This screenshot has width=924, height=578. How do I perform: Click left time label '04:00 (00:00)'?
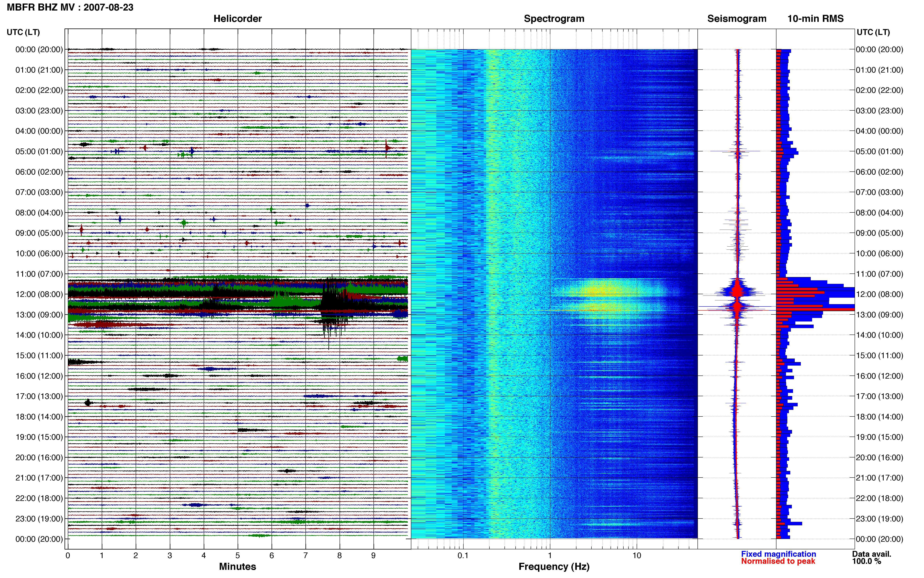39,131
